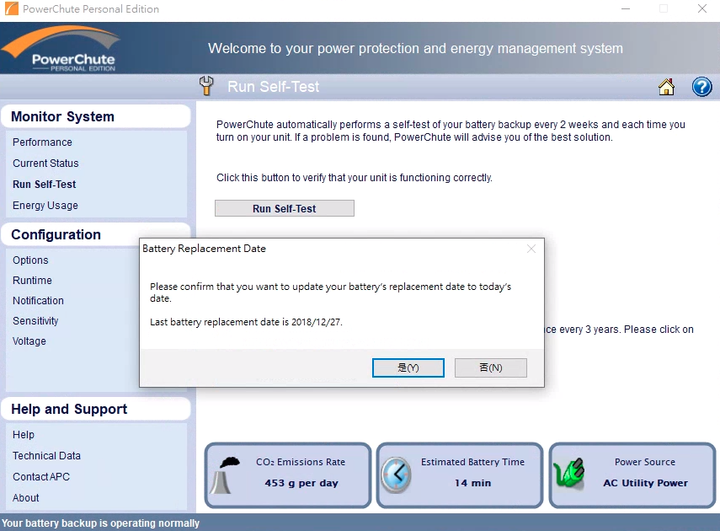Screen dimensions: 720x531
Task: Click the 'Run Self-Test' page heading
Action: (273, 86)
